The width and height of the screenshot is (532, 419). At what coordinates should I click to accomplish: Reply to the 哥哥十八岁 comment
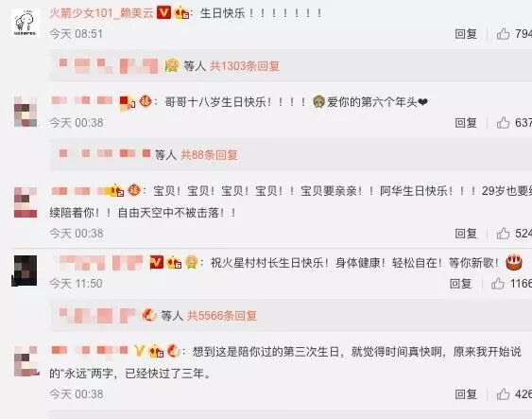pos(466,123)
